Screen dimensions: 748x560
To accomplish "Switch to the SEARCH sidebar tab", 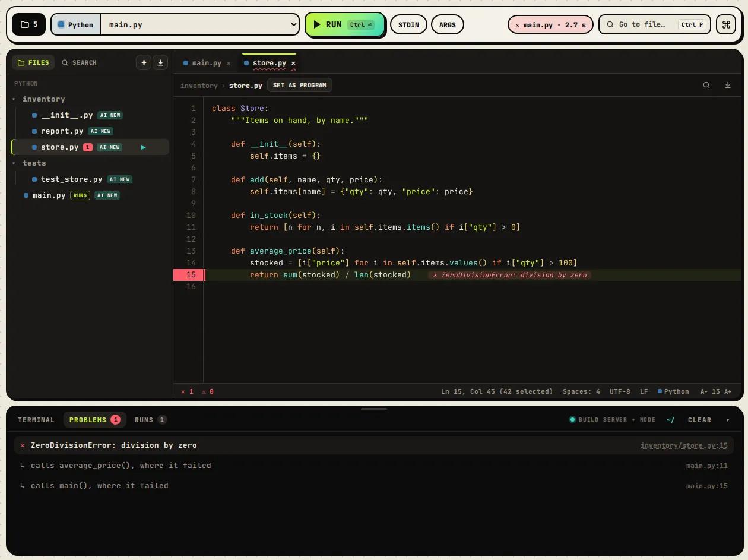I will 79,62.
